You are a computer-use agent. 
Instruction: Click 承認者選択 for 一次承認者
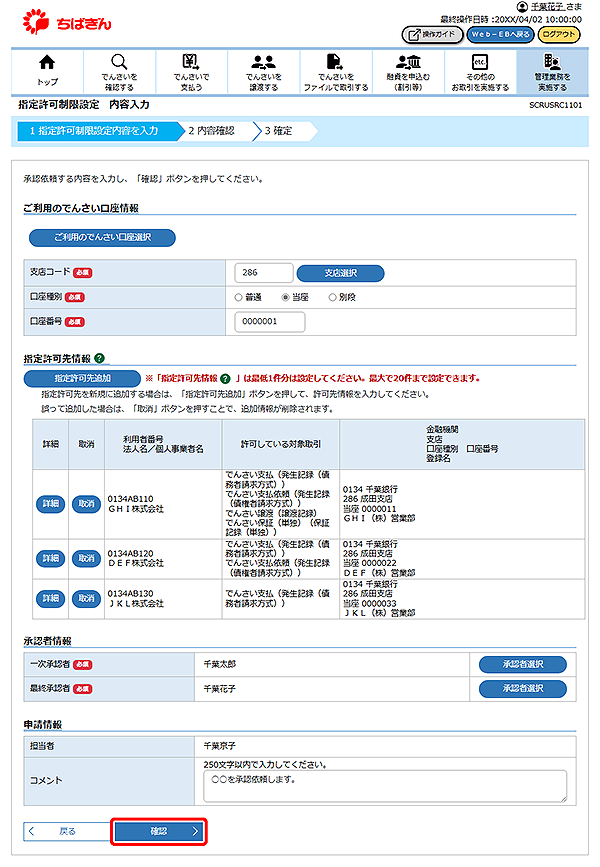point(523,664)
